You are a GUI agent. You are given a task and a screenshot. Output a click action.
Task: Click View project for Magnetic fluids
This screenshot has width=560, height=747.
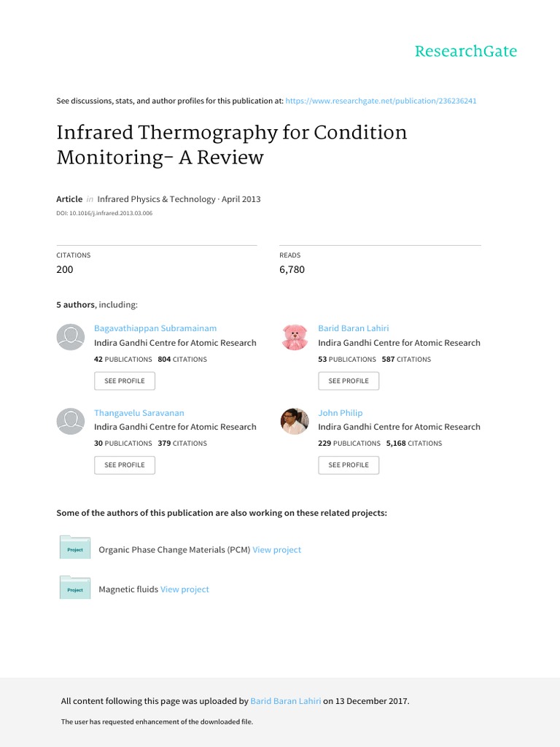tap(184, 589)
